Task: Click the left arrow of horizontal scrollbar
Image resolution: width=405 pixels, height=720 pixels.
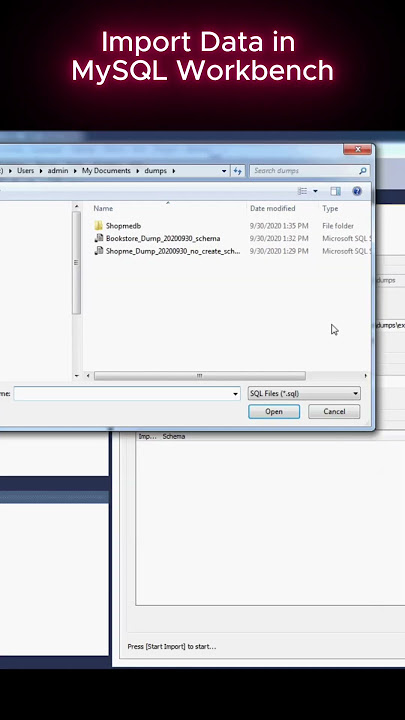Action: pyautogui.click(x=88, y=376)
